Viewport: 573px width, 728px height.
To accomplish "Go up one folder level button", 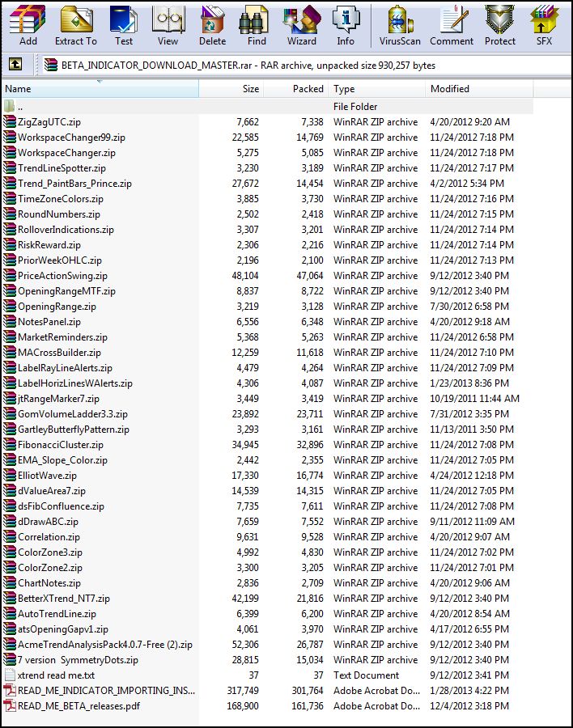I will tap(15, 64).
